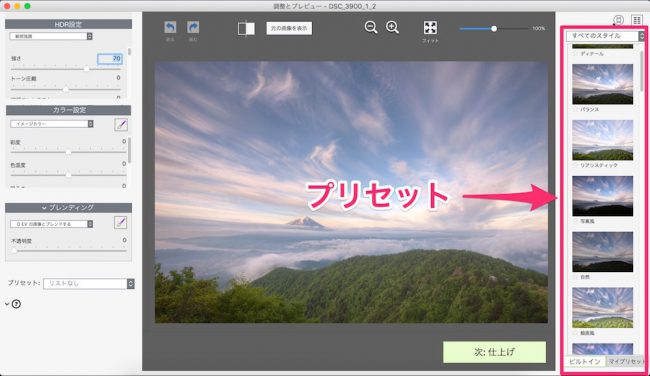Open the HDR設定 method dropdown

point(51,36)
